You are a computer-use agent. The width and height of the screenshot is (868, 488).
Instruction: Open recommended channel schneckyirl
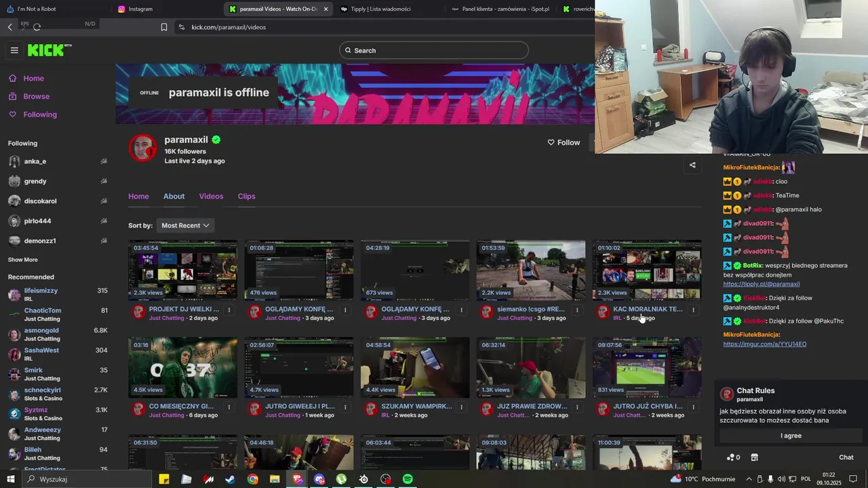click(x=58, y=394)
